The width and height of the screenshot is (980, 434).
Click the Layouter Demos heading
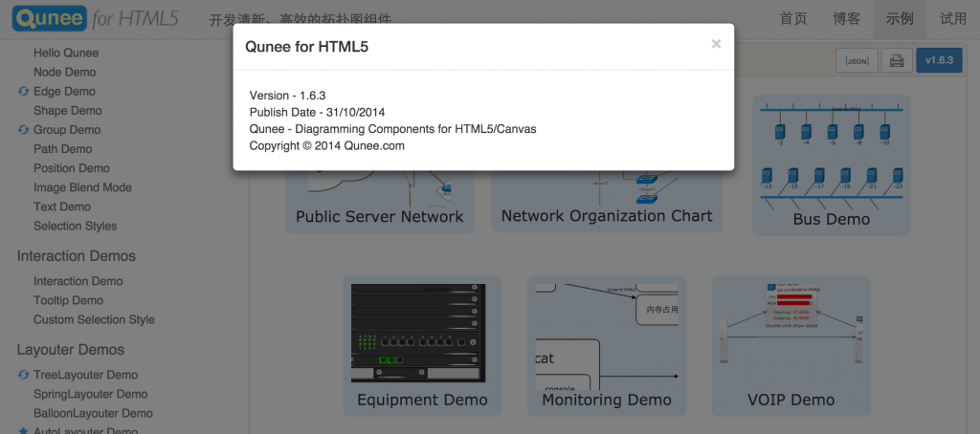pyautogui.click(x=71, y=350)
